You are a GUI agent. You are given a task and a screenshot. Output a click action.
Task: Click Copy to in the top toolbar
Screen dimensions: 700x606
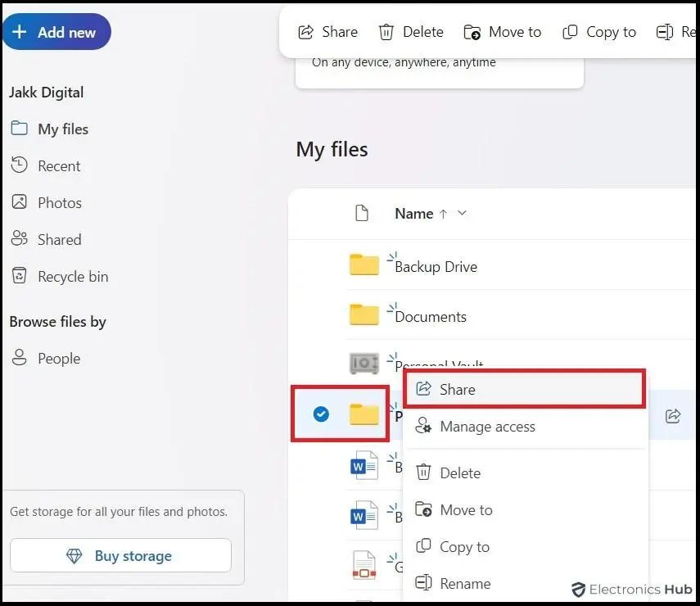(x=599, y=32)
